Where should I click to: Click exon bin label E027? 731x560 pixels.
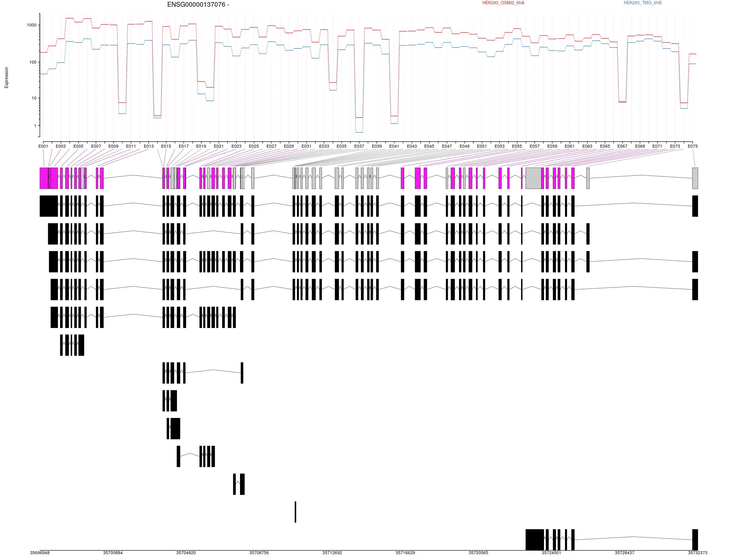[x=271, y=146]
